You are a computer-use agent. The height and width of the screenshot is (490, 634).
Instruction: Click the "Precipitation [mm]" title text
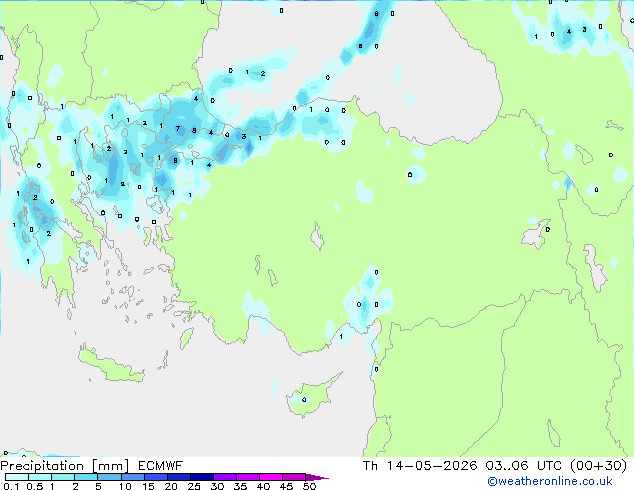64,466
